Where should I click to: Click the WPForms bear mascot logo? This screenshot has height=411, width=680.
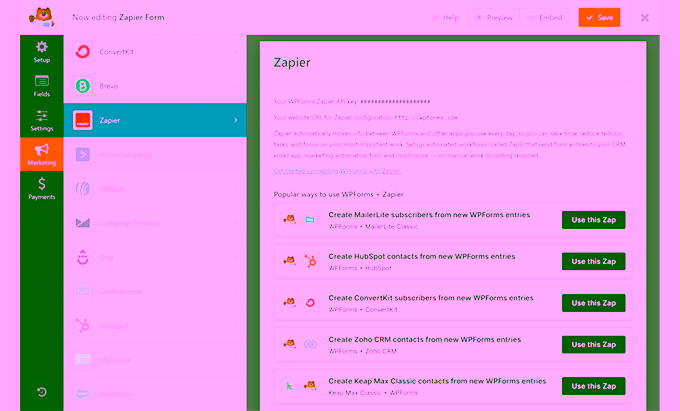[42, 17]
